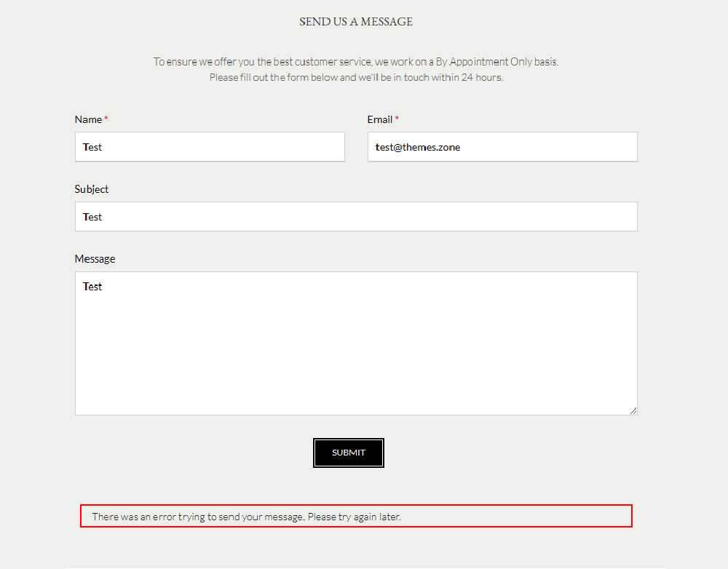Image resolution: width=728 pixels, height=569 pixels.
Task: Click the SEND US A MESSAGE heading
Action: click(356, 21)
